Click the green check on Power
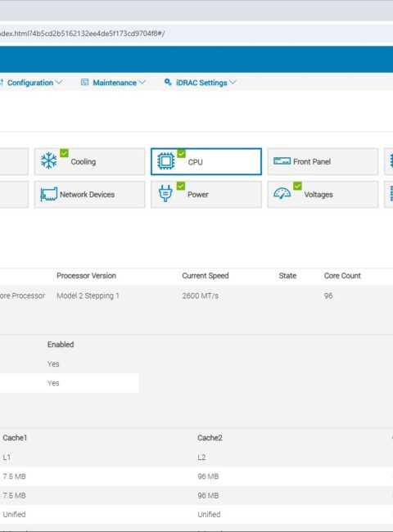Screen dimensions: 393x532 [181, 186]
